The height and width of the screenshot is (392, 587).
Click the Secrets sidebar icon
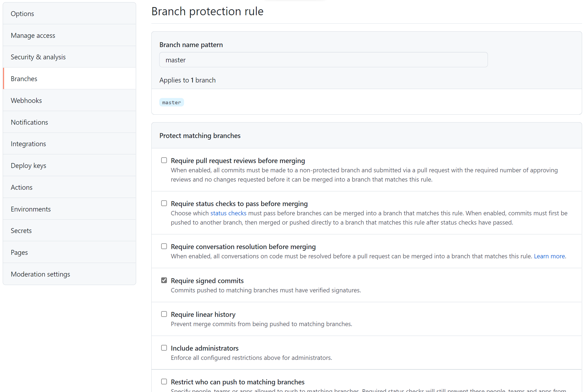coord(21,231)
